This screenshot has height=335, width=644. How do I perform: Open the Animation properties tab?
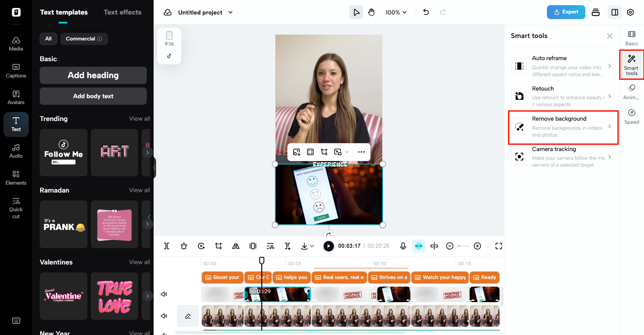click(x=632, y=92)
